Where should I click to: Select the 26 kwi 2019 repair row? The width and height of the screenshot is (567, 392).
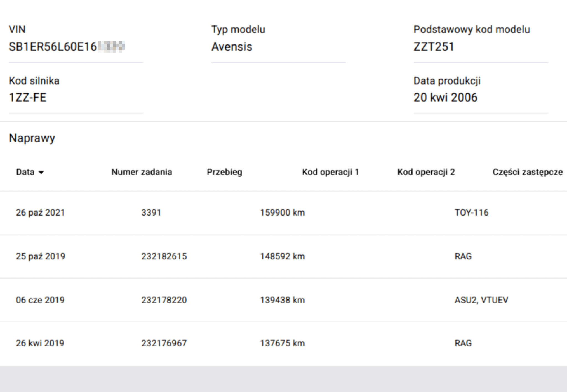tap(40, 343)
